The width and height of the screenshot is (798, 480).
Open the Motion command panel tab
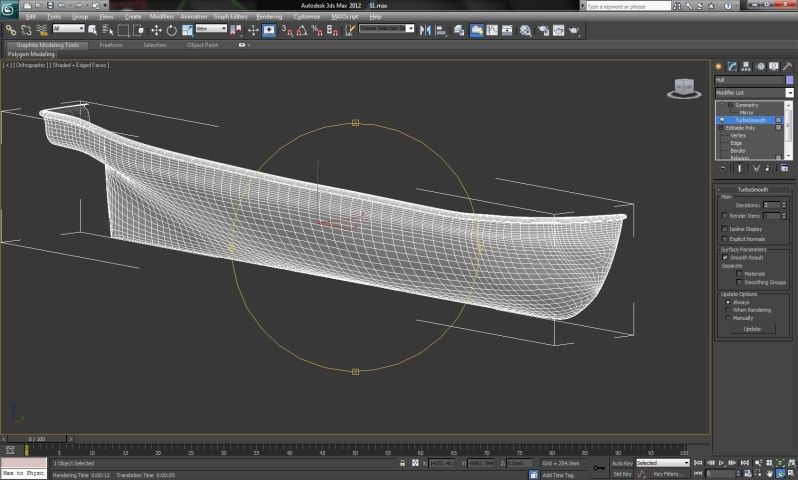pos(760,67)
